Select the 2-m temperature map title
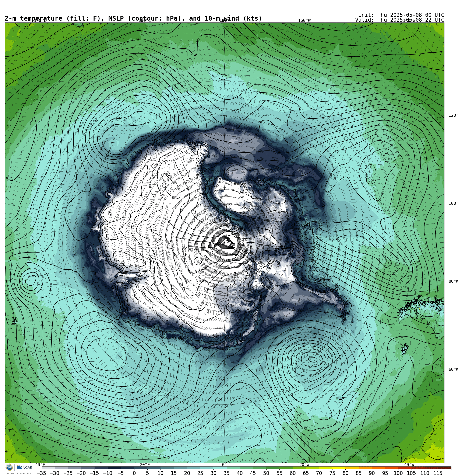Screen dimensions: 458x476 pyautogui.click(x=133, y=18)
